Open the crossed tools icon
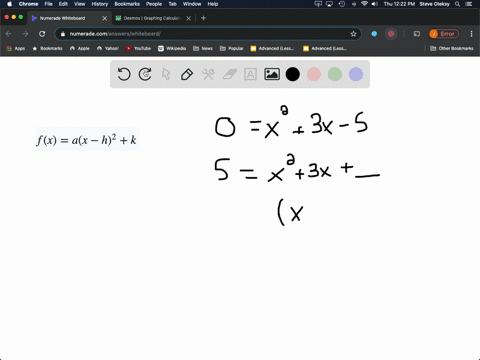This screenshot has height=360, width=480. 208,74
